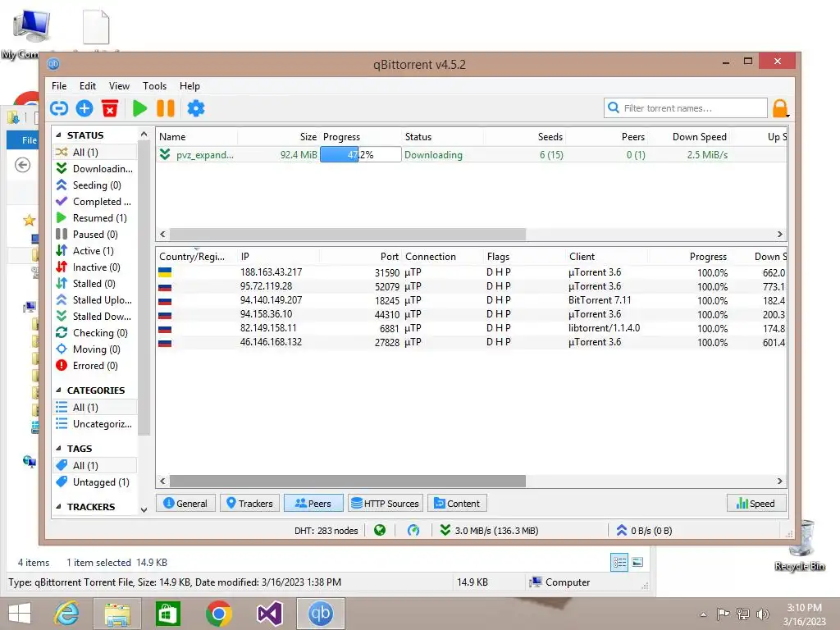
Task: Collapse the TAGS section
Action: (x=58, y=449)
